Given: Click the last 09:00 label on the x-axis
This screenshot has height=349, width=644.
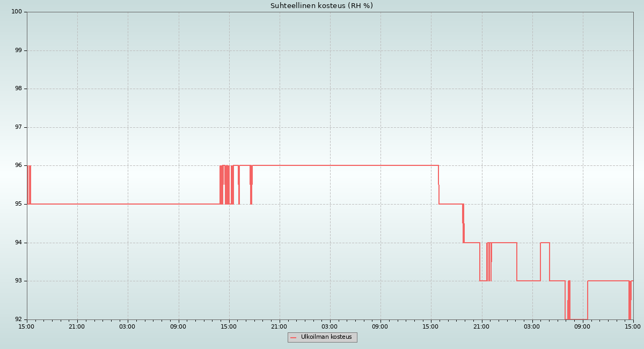Looking at the screenshot, I should coord(582,326).
